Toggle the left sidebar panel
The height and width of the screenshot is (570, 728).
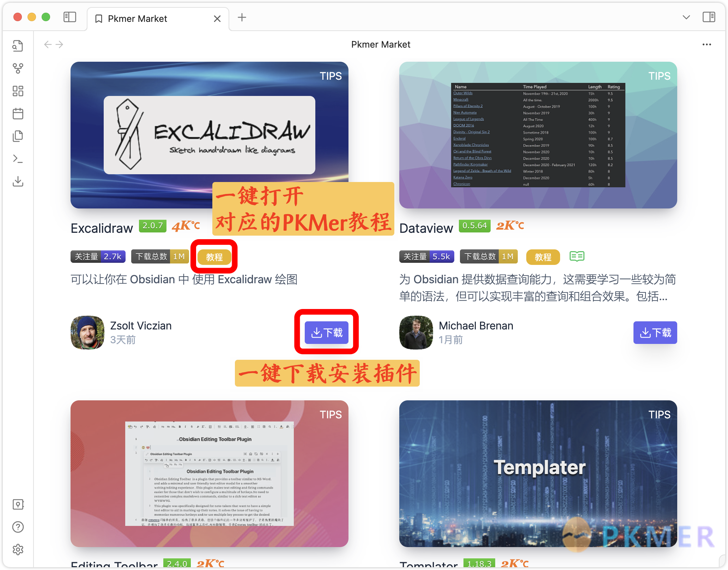click(x=70, y=17)
